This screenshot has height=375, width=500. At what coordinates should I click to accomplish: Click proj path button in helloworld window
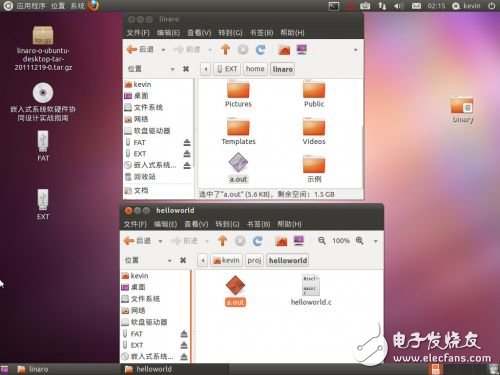[x=254, y=260]
